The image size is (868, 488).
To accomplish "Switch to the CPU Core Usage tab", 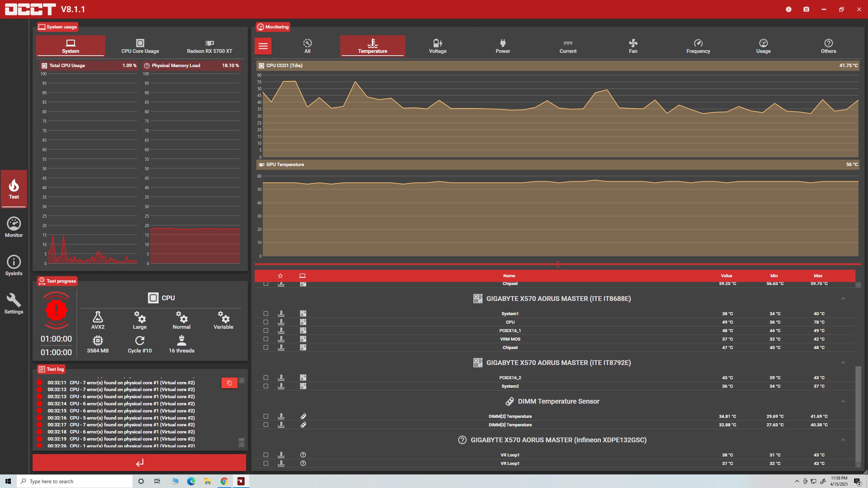I will pyautogui.click(x=140, y=46).
